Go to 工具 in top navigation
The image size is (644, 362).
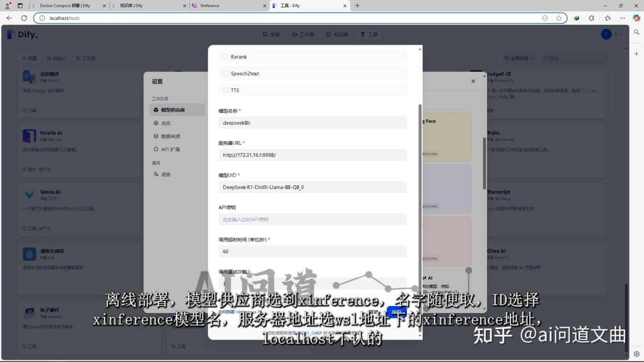pos(369,34)
